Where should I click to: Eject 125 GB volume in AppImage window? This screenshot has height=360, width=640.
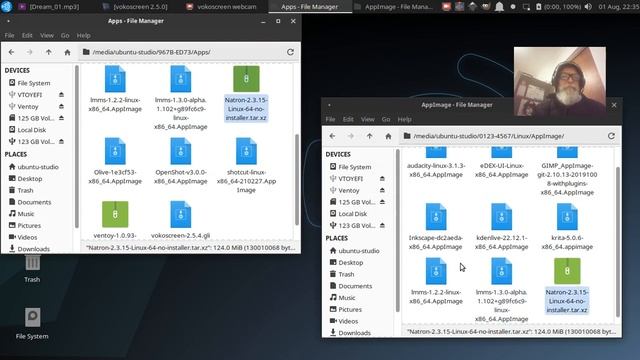[382, 202]
